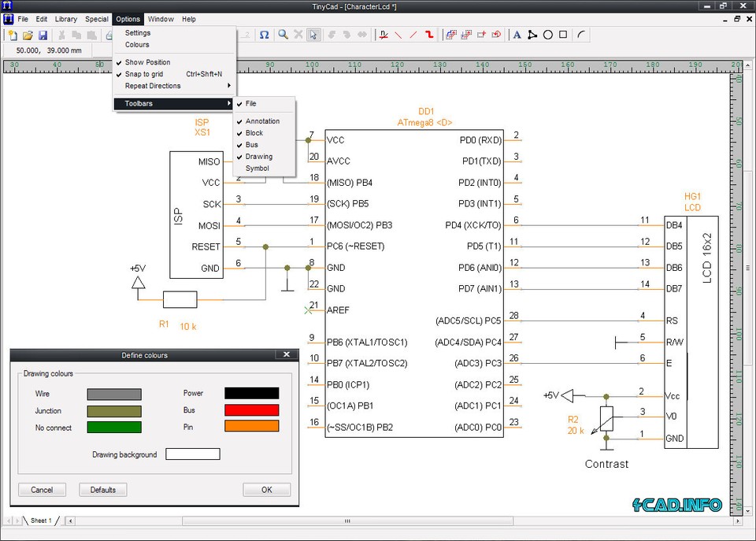Open the Library menu
The image size is (756, 541).
point(65,18)
